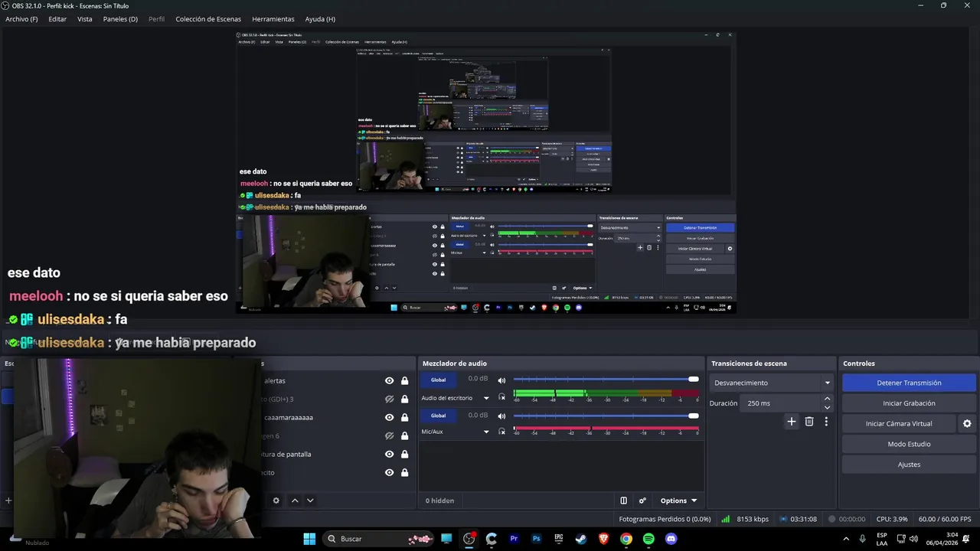The image size is (980, 551).
Task: Move selected source down
Action: 310,500
